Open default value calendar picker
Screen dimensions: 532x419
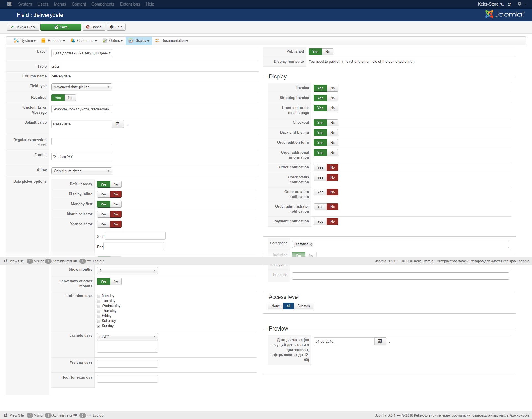click(117, 124)
